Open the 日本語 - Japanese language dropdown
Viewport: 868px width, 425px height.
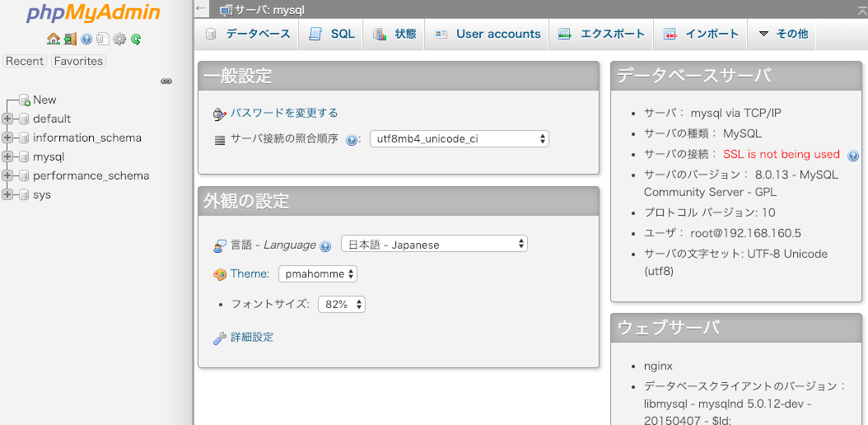pos(434,244)
